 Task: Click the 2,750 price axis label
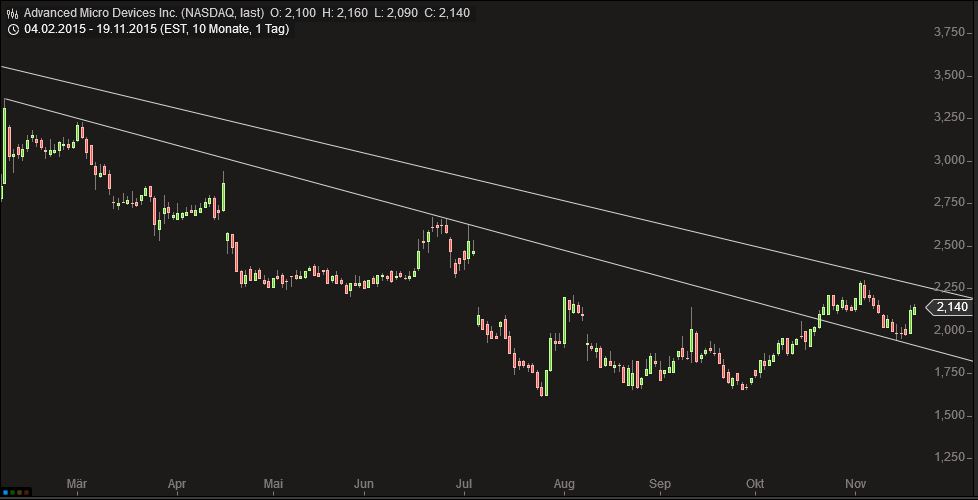[950, 202]
